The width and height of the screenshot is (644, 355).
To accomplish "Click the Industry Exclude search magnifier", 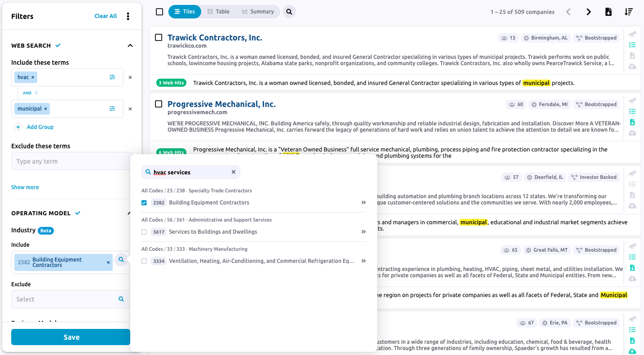I will 121,299.
